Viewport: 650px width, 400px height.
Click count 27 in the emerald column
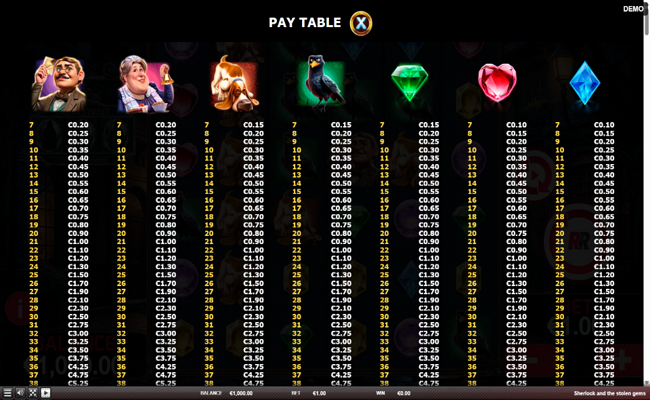coord(384,292)
